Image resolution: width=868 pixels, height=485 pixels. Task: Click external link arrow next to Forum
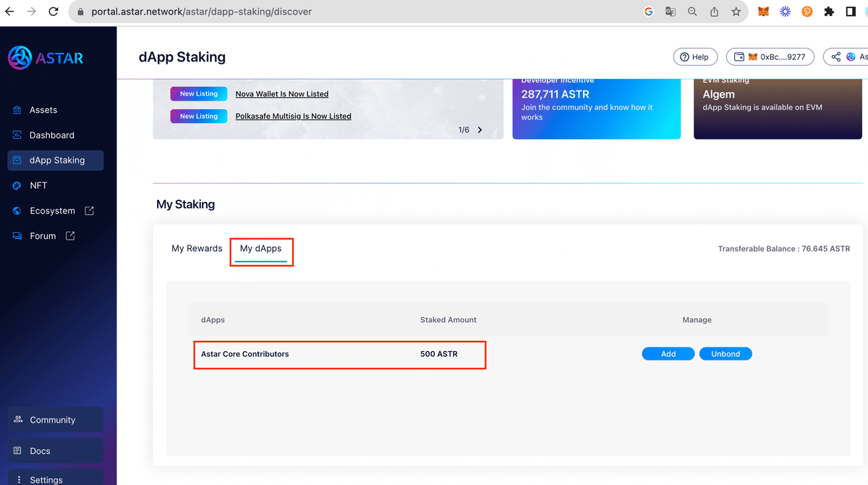tap(70, 236)
